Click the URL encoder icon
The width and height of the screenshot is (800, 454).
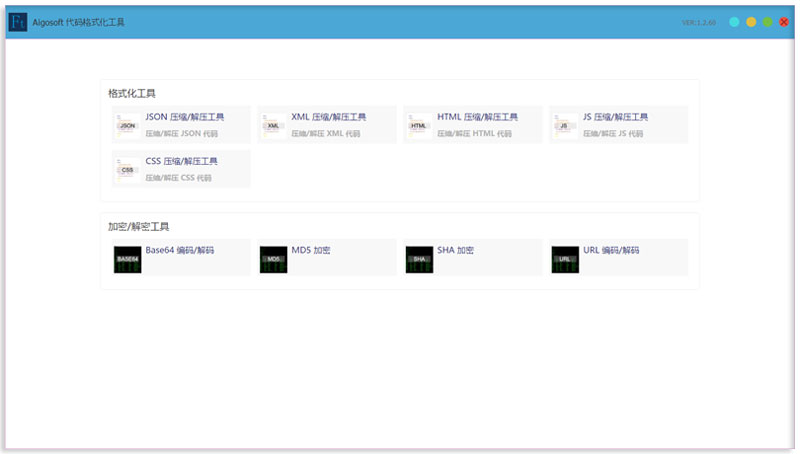pyautogui.click(x=565, y=258)
